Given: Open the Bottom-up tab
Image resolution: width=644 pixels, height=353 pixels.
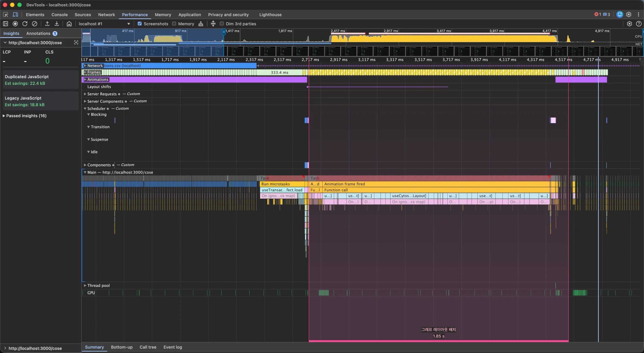Looking at the screenshot, I should click(x=122, y=347).
